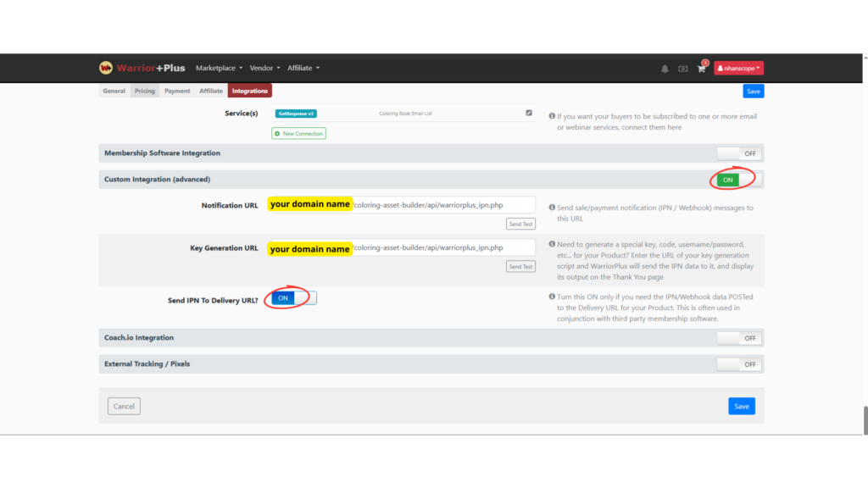Click the Key Generation URL field
868x488 pixels.
pyautogui.click(x=442, y=248)
